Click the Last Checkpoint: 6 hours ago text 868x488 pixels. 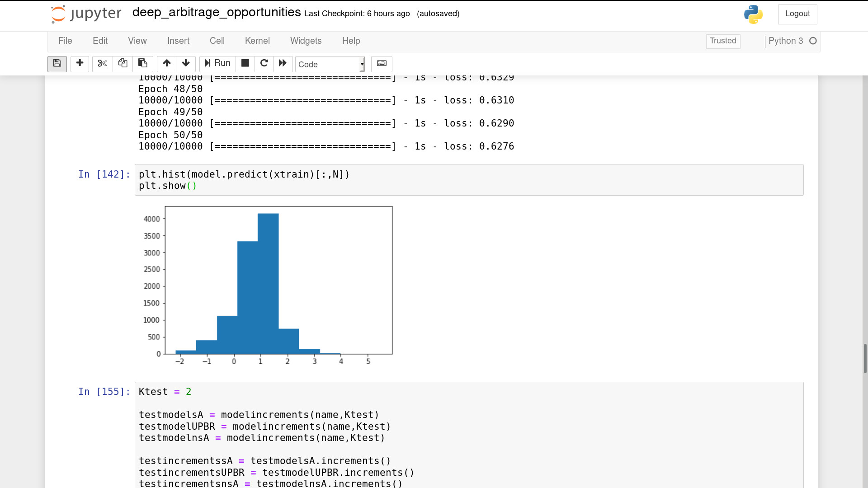point(357,14)
